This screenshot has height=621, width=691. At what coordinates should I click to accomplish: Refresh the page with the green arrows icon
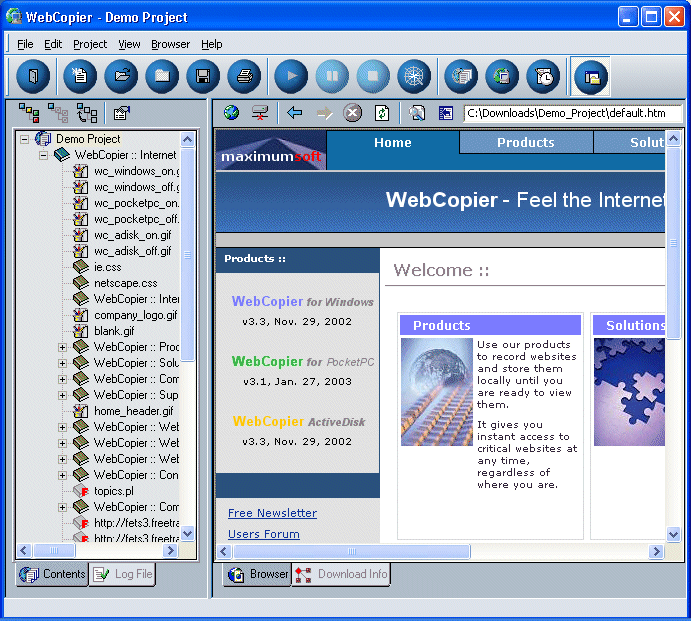(382, 113)
